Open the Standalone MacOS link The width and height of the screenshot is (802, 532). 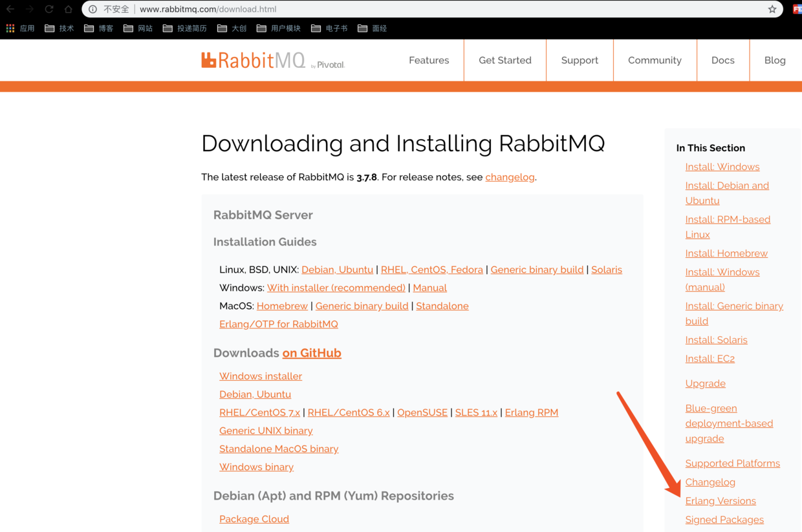click(442, 306)
